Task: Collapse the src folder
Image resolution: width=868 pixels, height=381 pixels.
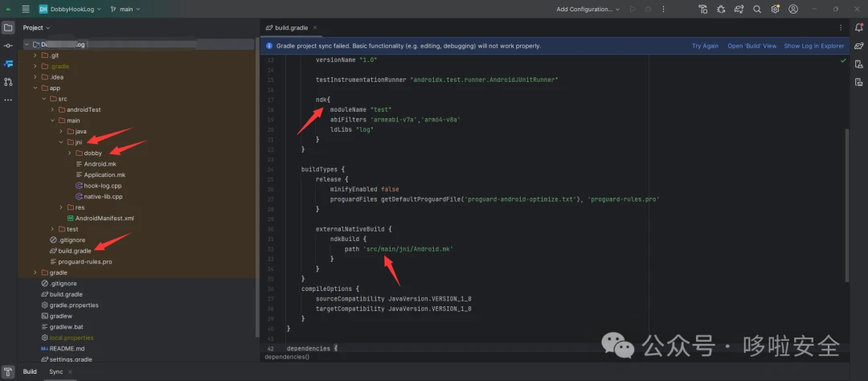Action: pos(44,99)
